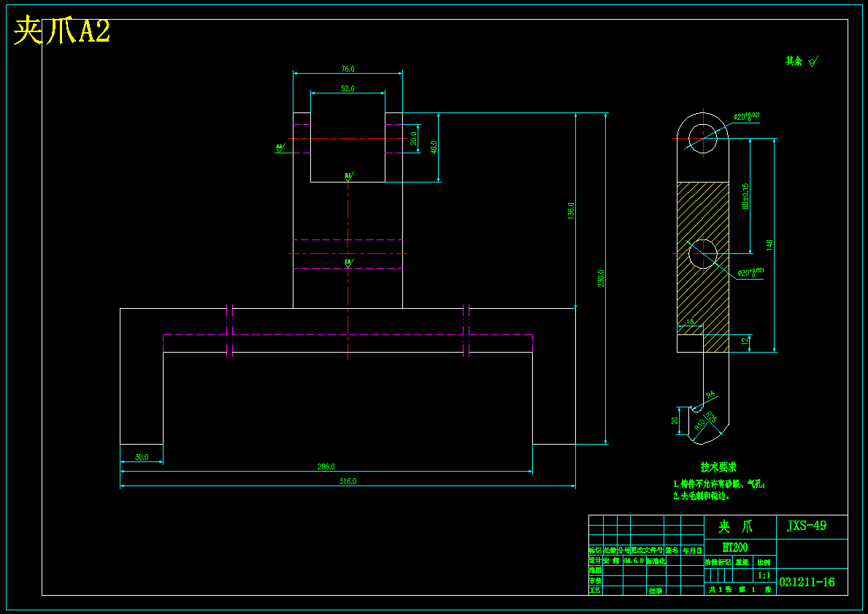
Task: Select the 52.0 slot dimension text
Action: [347, 88]
